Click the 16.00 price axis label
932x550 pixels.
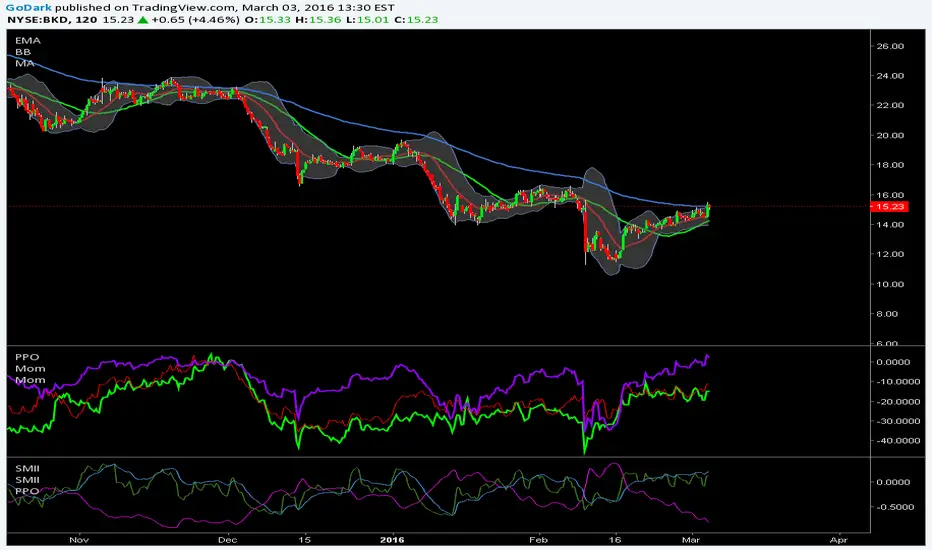tap(890, 194)
